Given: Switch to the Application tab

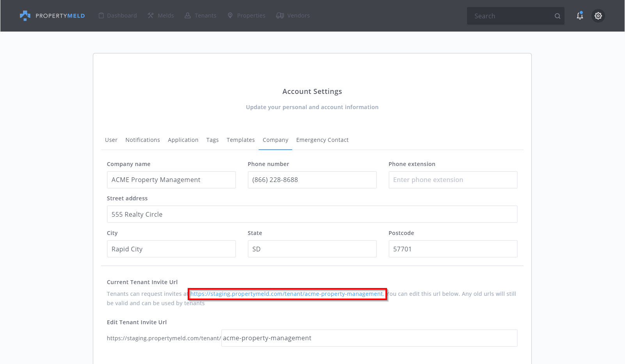Looking at the screenshot, I should click(x=183, y=140).
